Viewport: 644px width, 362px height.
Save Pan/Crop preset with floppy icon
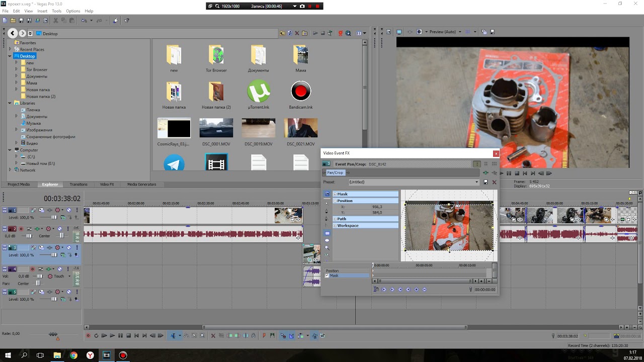[486, 182]
